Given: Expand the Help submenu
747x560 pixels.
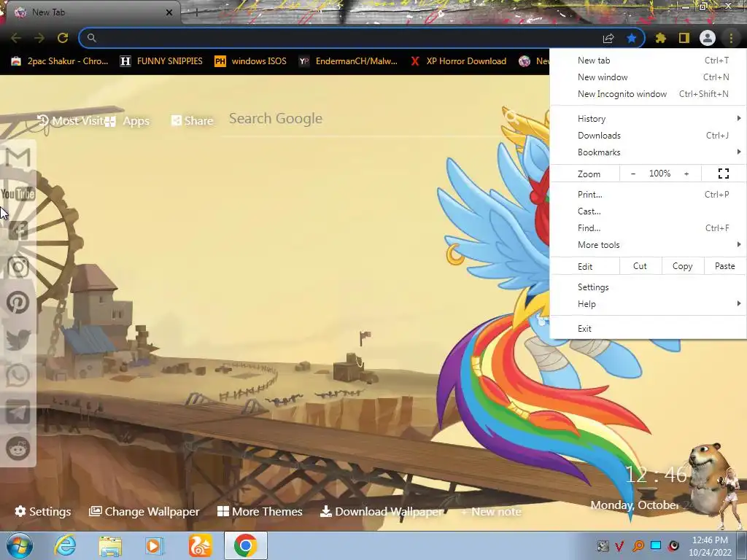Looking at the screenshot, I should [x=649, y=304].
